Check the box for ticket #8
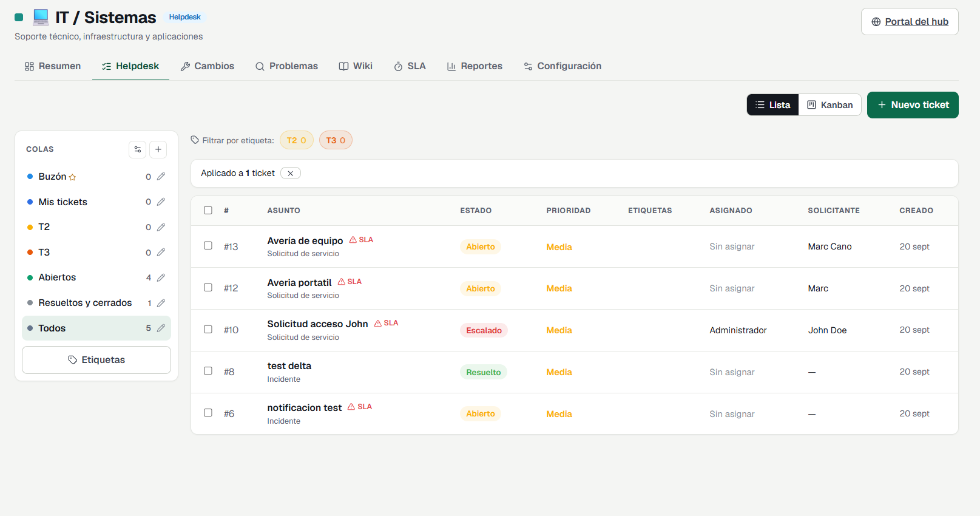Viewport: 980px width, 516px height. [208, 371]
